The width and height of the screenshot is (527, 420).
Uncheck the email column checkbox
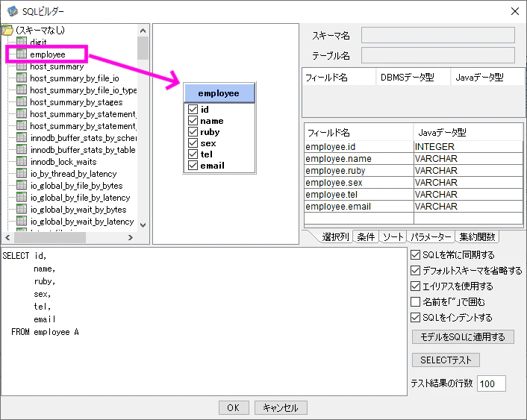193,166
